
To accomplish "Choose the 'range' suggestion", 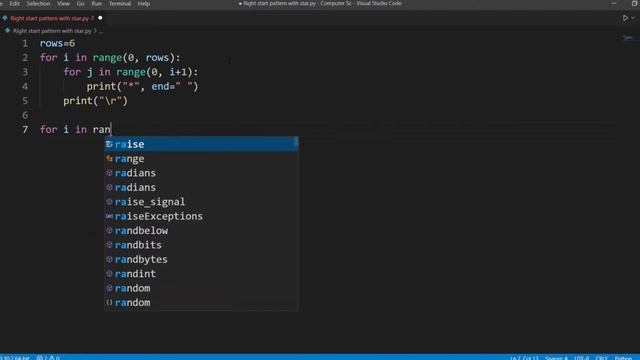I will 201,158.
